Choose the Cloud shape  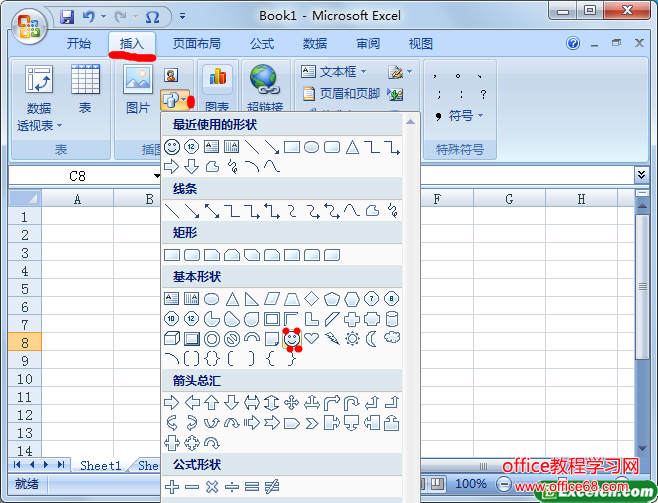click(392, 337)
